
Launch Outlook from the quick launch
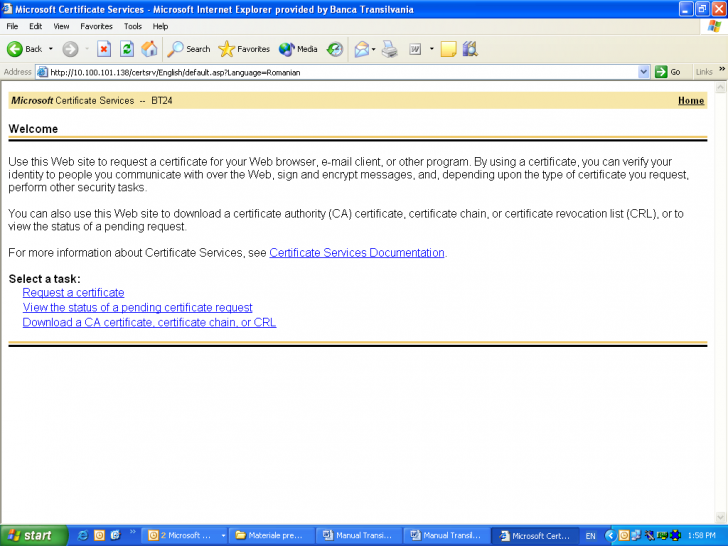click(x=99, y=535)
